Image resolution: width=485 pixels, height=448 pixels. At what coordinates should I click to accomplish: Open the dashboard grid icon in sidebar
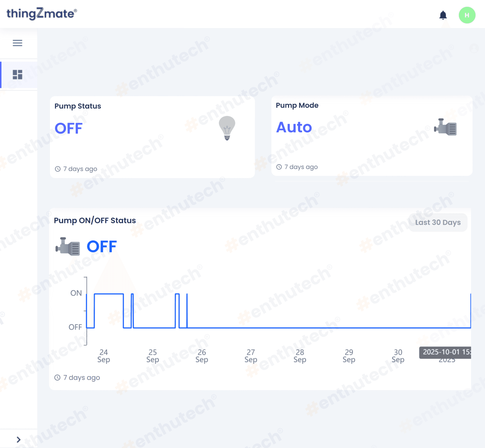tap(17, 74)
